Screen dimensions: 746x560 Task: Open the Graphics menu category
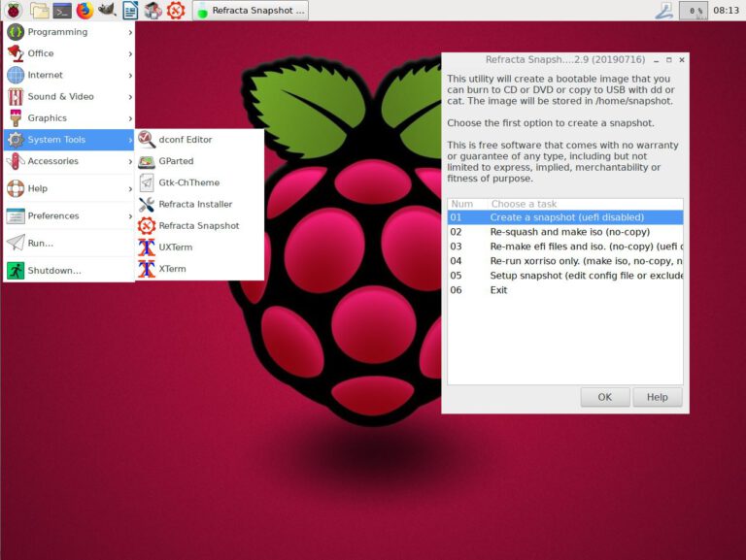70,117
